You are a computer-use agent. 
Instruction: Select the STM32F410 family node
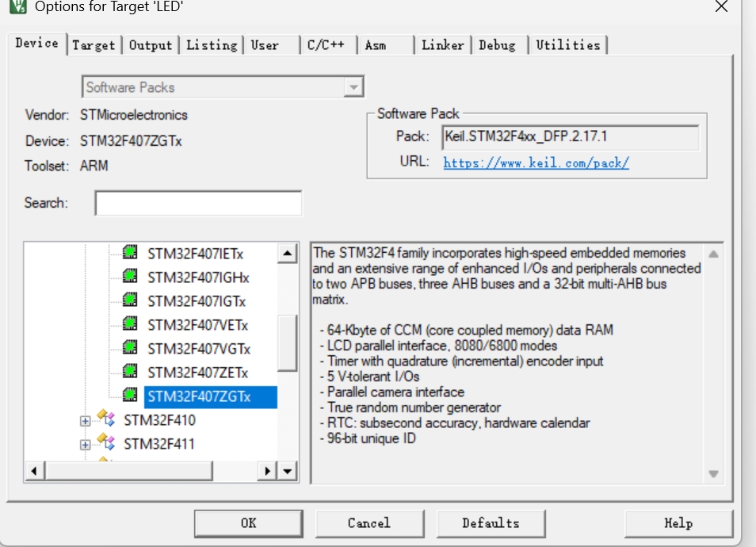tap(159, 420)
